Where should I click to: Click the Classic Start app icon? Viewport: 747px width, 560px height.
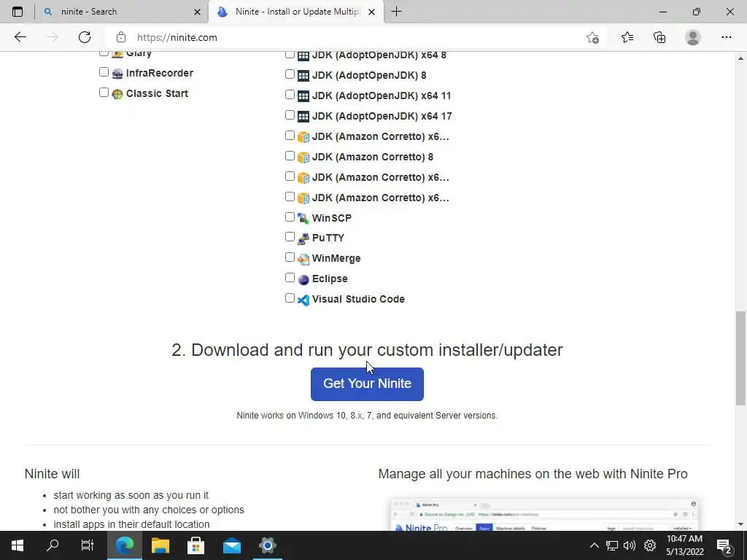coord(117,94)
